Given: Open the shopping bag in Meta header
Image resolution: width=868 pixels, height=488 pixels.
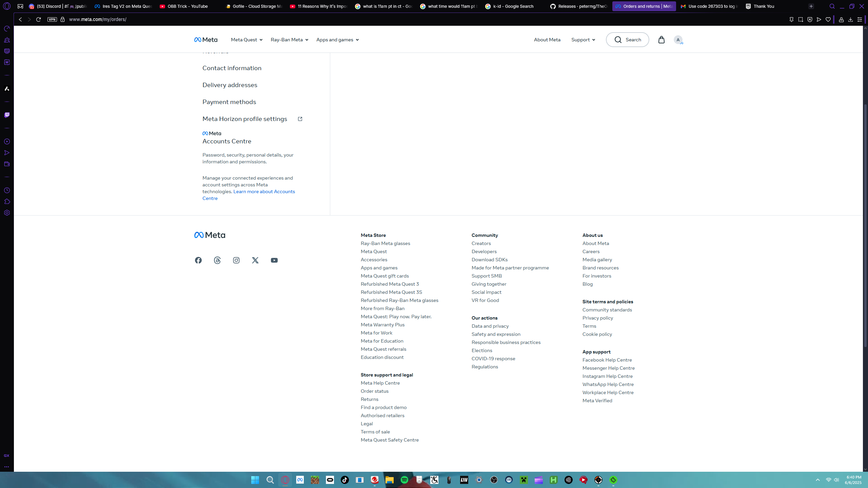Looking at the screenshot, I should coord(661,40).
